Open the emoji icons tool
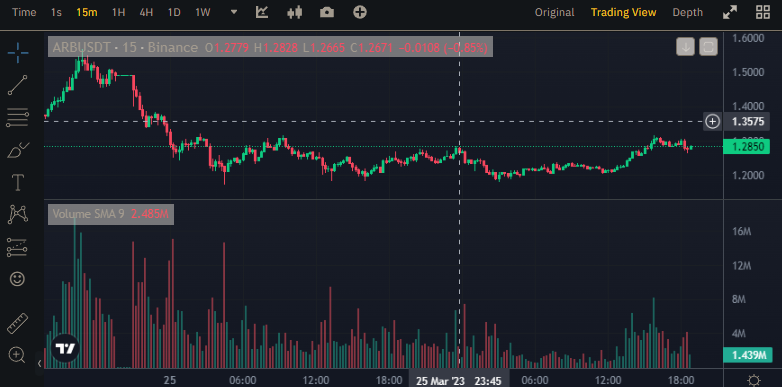The height and width of the screenshot is (387, 782). 18,279
